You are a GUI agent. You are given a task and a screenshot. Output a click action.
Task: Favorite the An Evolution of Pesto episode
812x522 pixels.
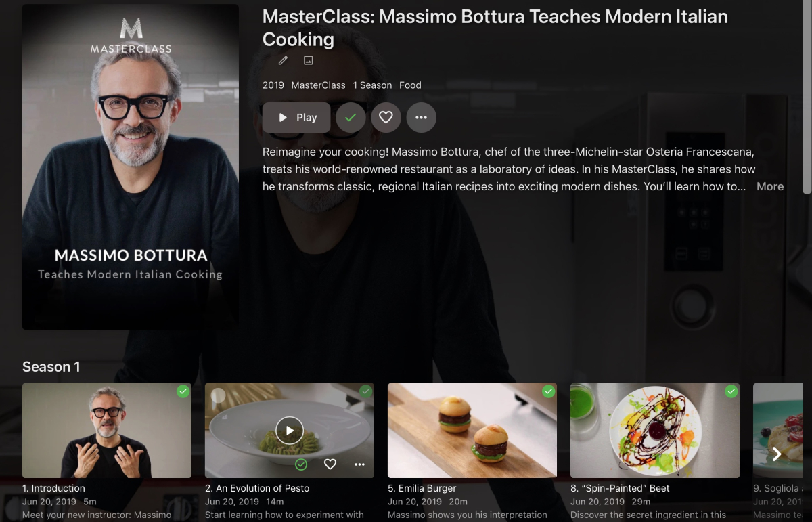click(330, 464)
